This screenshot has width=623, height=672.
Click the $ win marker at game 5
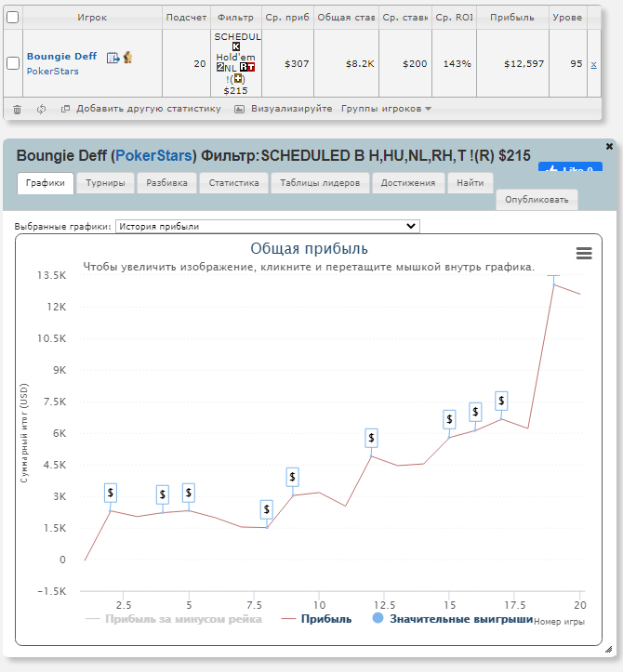click(189, 493)
